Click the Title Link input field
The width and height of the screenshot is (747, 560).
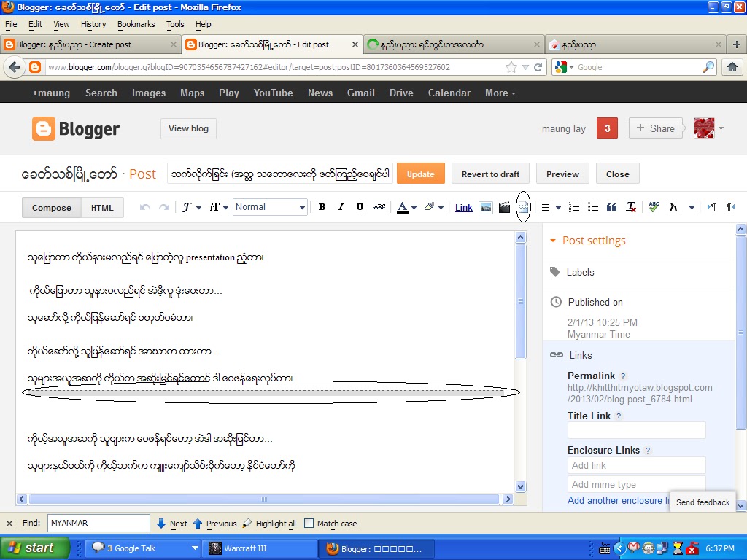[636, 430]
